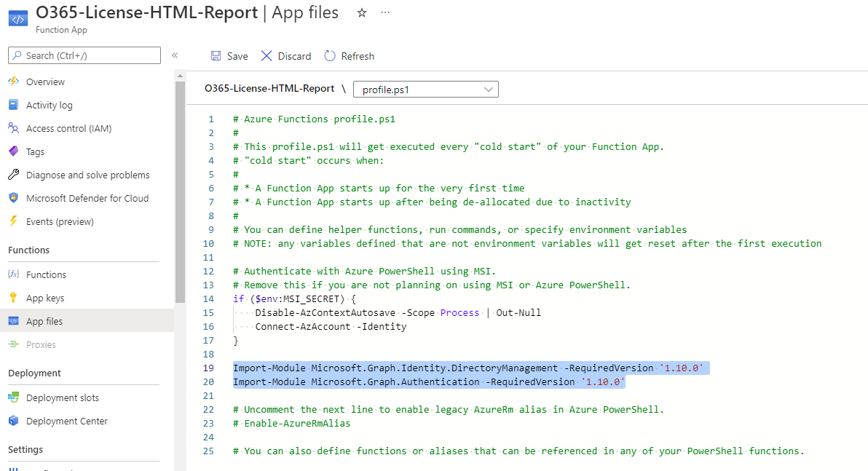Click the Events lightning bolt icon
Screen dimensions: 868x471
[14, 221]
